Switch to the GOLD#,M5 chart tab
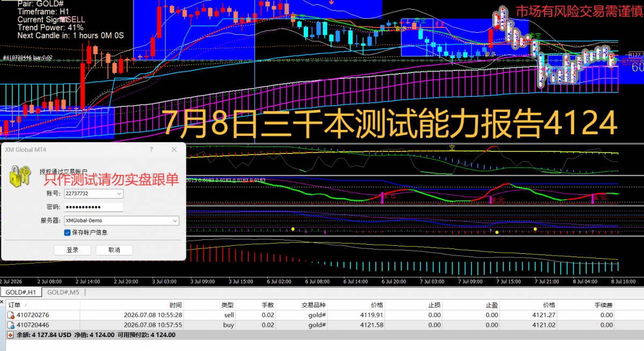 pos(63,292)
